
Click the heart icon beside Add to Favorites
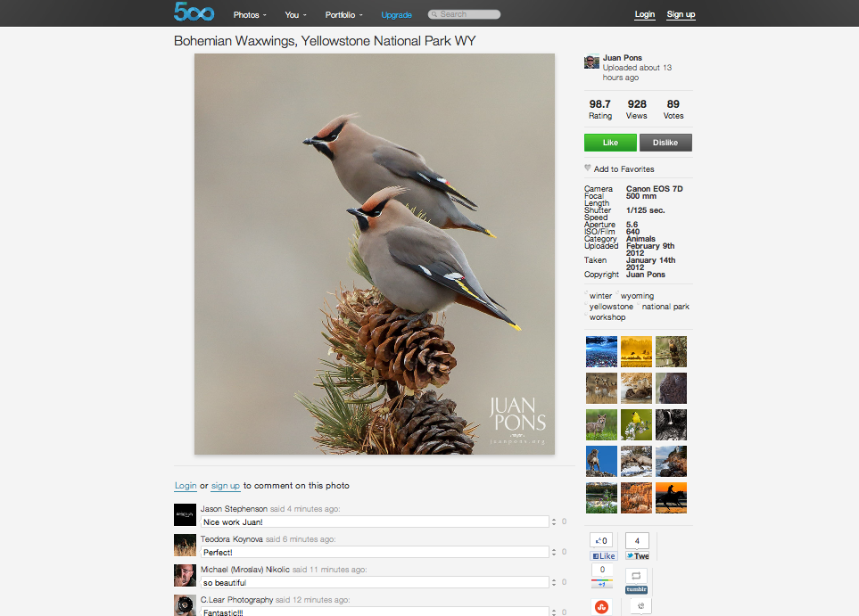coord(588,168)
